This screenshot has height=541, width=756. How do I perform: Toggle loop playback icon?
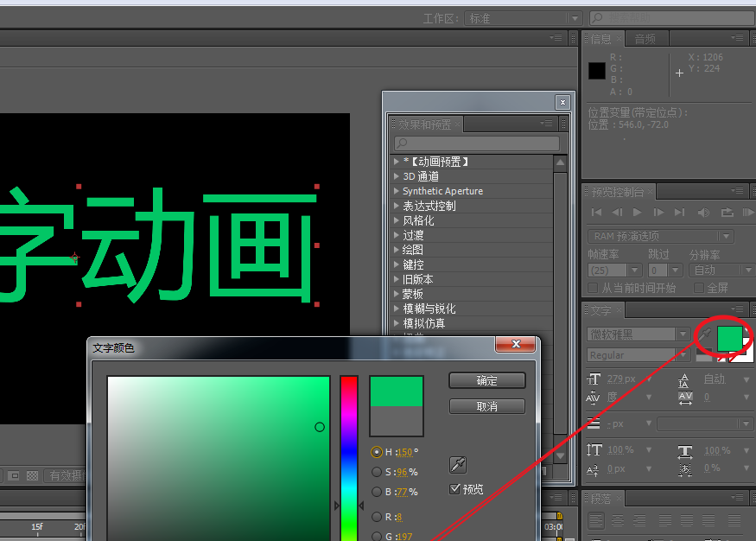click(727, 212)
